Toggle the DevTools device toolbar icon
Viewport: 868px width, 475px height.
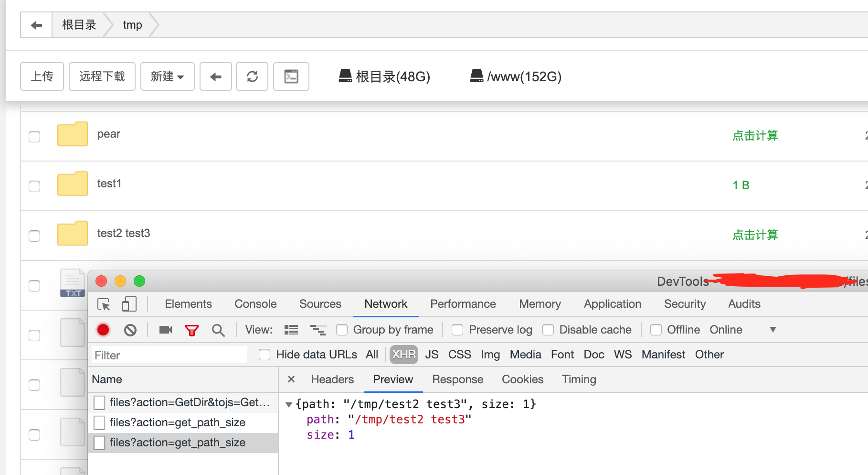(x=129, y=304)
